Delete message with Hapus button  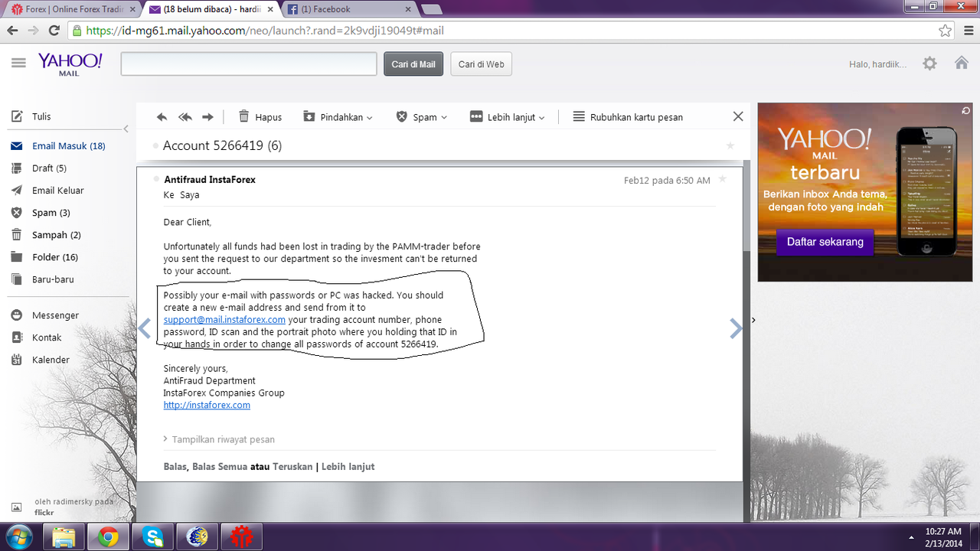click(x=260, y=117)
